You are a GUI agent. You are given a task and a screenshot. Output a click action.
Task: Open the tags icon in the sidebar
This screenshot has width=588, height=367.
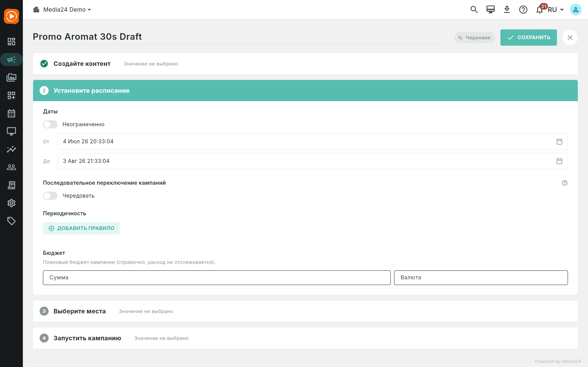(x=11, y=221)
